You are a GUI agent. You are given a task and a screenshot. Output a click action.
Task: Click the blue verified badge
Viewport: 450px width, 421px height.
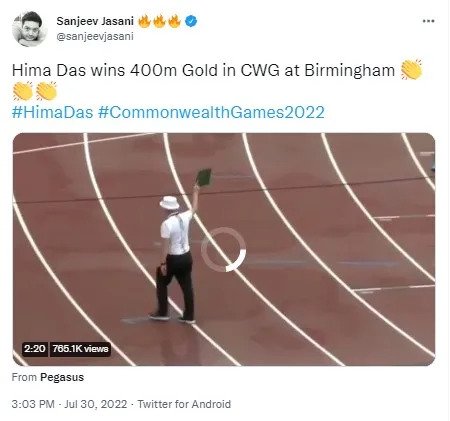click(x=191, y=21)
